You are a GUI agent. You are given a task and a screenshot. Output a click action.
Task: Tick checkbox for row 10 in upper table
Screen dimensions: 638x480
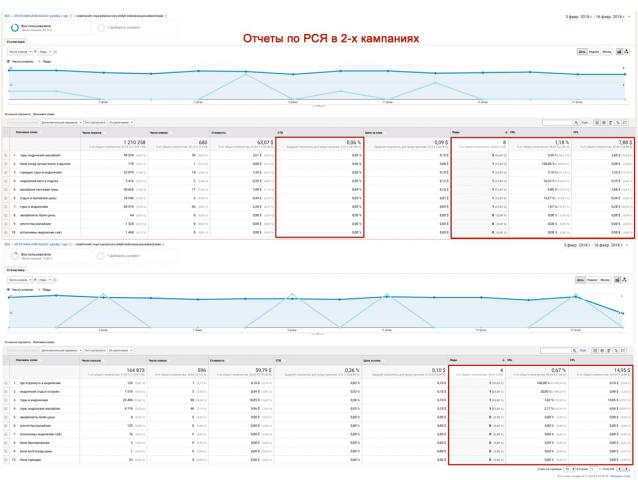point(6,232)
